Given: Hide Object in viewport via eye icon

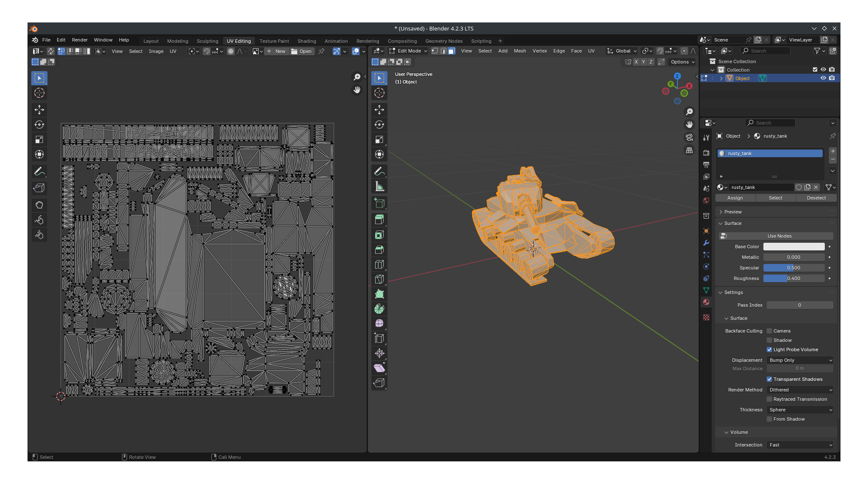Looking at the screenshot, I should [823, 78].
